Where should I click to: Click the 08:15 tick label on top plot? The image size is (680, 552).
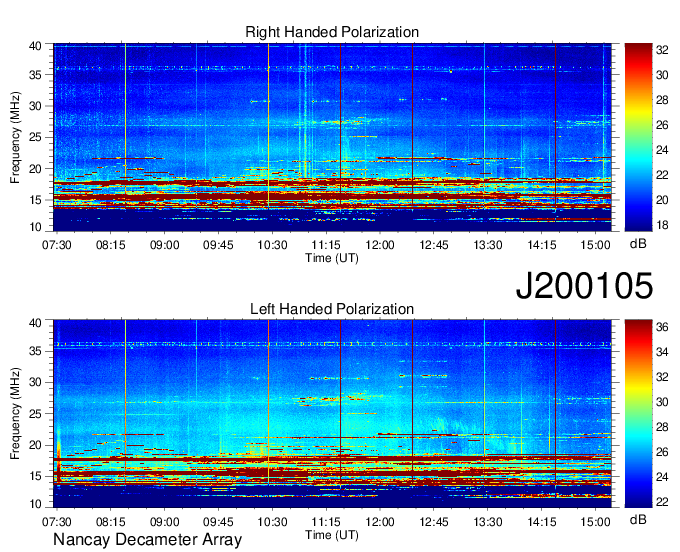[x=111, y=245]
